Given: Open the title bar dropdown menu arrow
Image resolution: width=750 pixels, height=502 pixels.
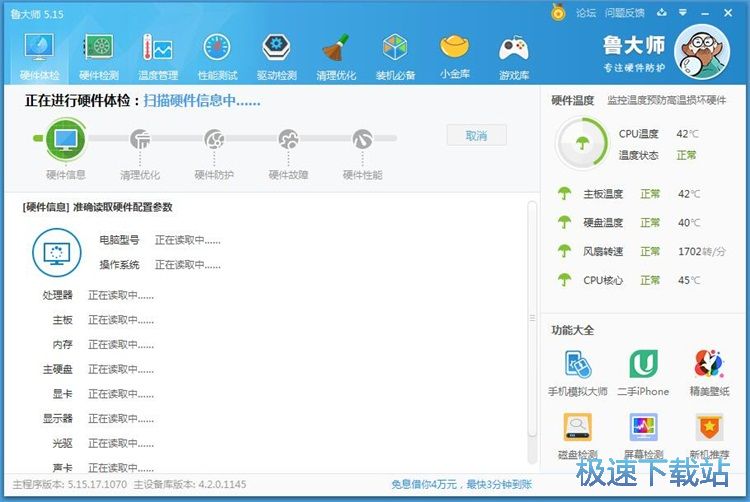Looking at the screenshot, I should tap(683, 13).
